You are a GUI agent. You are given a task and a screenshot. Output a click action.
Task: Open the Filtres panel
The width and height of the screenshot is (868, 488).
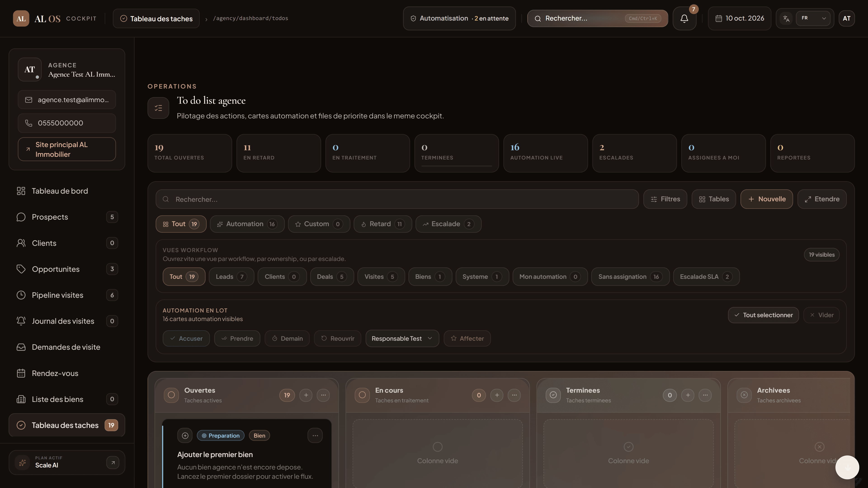[x=665, y=199]
